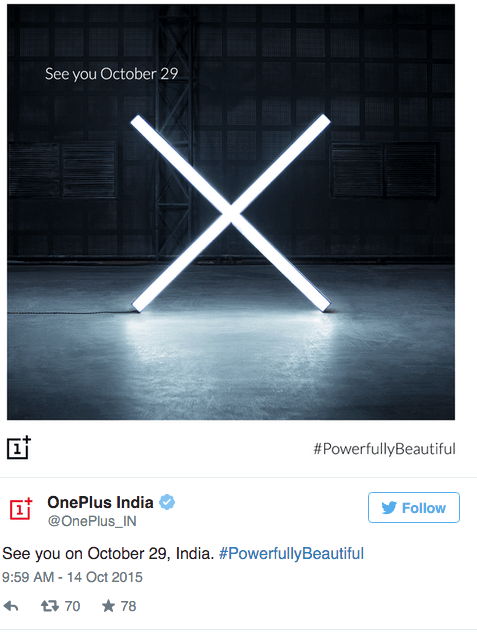
Task: Open the glowing X teaser image
Action: pyautogui.click(x=231, y=212)
